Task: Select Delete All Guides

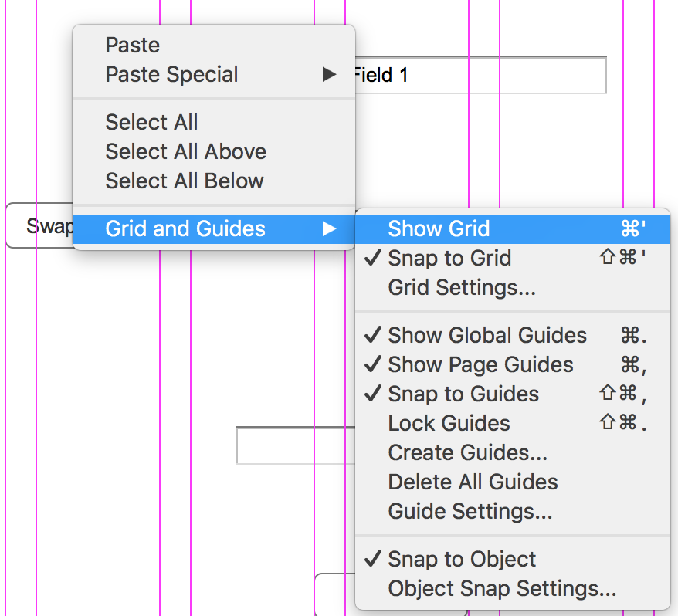Action: [473, 482]
